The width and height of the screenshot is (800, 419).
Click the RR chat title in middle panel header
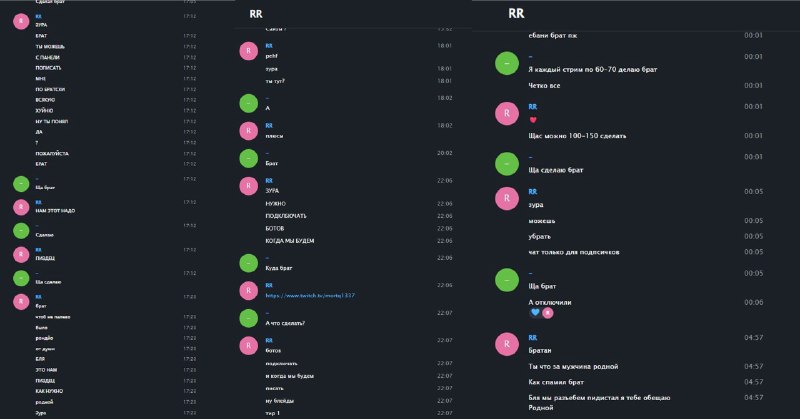256,14
